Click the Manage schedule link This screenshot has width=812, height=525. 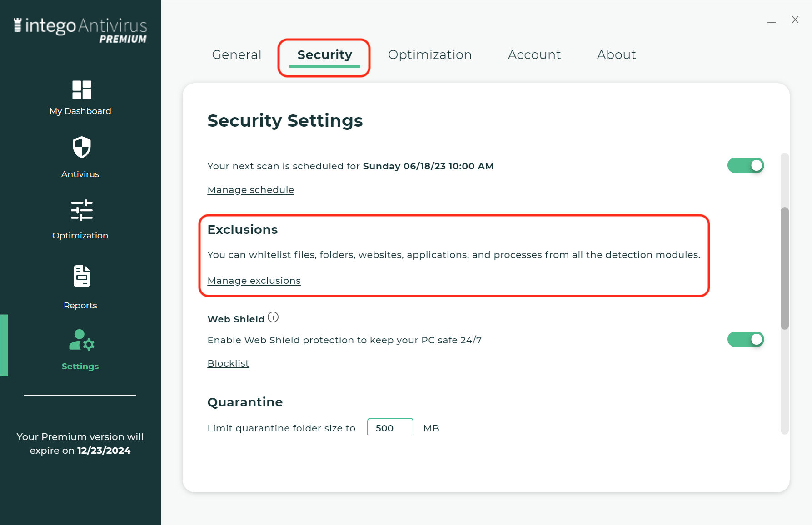pos(251,190)
